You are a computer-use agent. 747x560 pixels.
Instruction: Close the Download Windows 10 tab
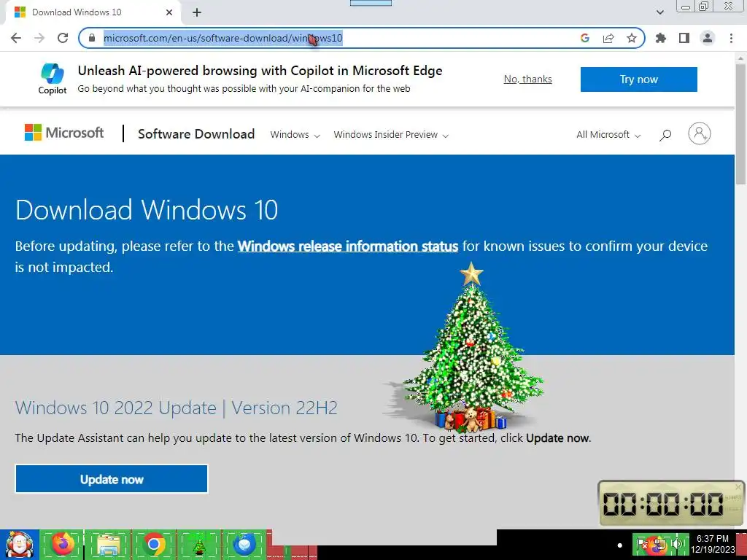point(169,12)
